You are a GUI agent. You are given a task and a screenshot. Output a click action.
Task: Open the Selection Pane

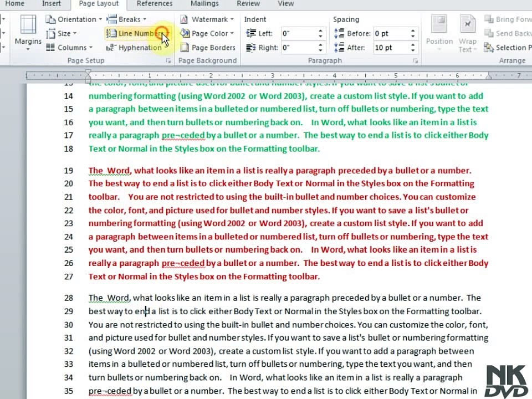tap(508, 48)
